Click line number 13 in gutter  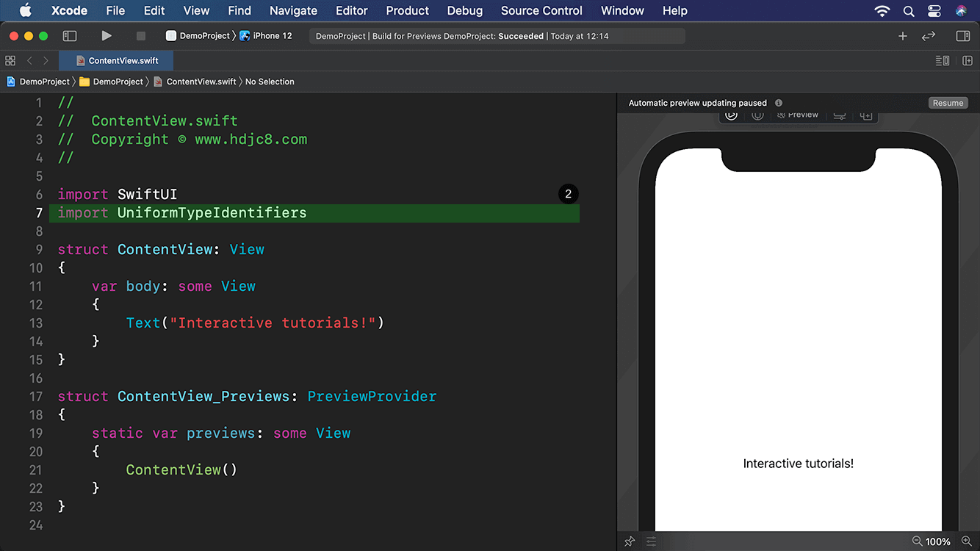coord(35,323)
